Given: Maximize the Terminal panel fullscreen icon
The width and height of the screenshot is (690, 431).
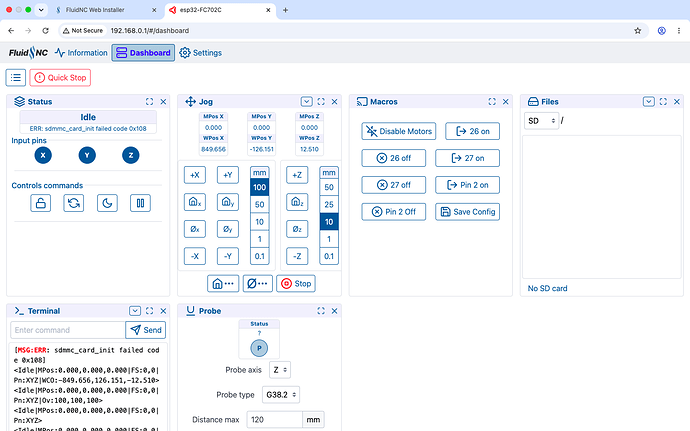Looking at the screenshot, I should (150, 311).
